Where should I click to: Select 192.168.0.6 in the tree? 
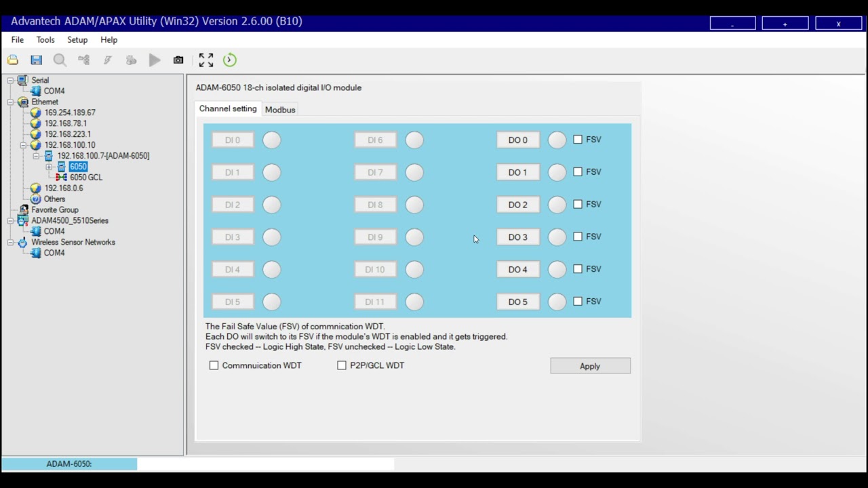pyautogui.click(x=64, y=188)
